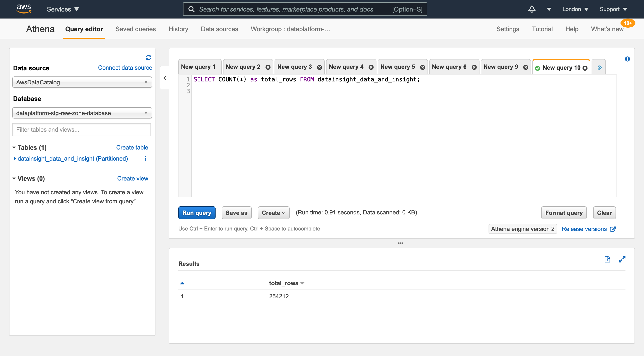The width and height of the screenshot is (644, 356).
Task: Open the Data sources tab
Action: [219, 29]
